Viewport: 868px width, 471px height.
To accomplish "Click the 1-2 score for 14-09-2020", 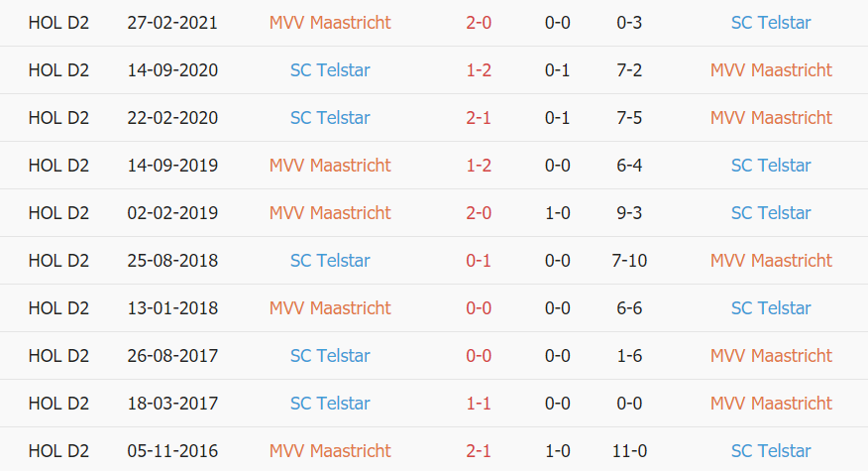I will (x=479, y=70).
